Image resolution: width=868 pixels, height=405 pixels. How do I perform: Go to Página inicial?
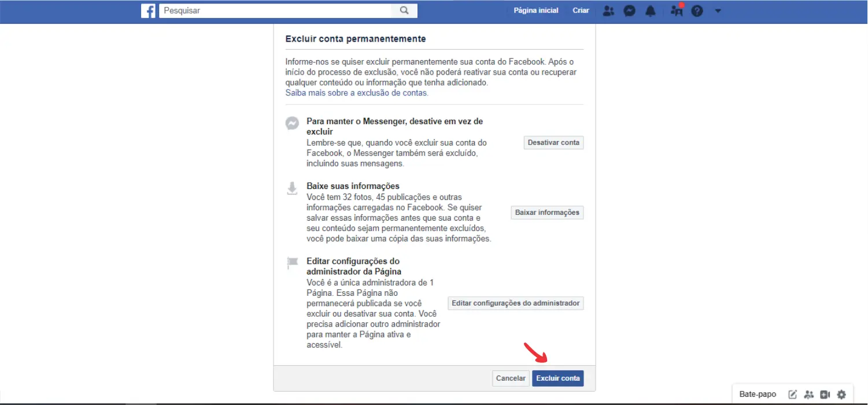(x=535, y=10)
